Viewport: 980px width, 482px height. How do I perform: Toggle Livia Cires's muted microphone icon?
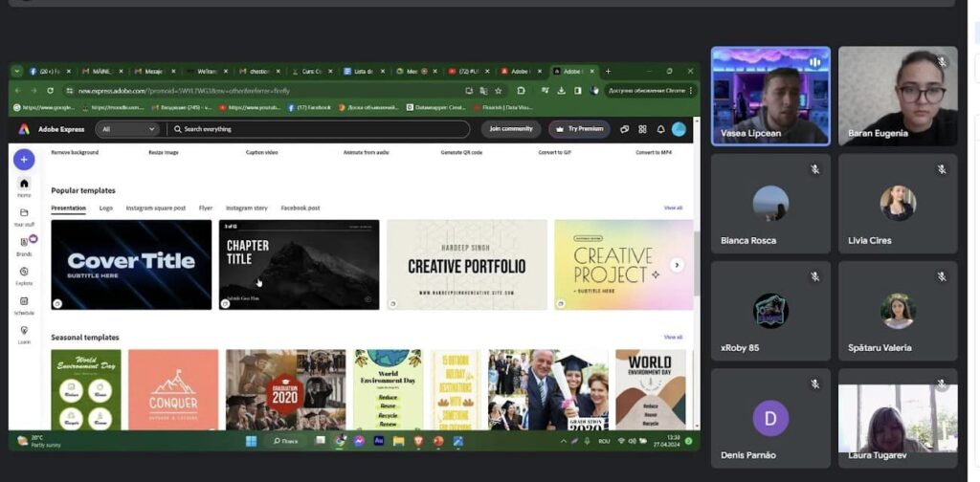[942, 169]
